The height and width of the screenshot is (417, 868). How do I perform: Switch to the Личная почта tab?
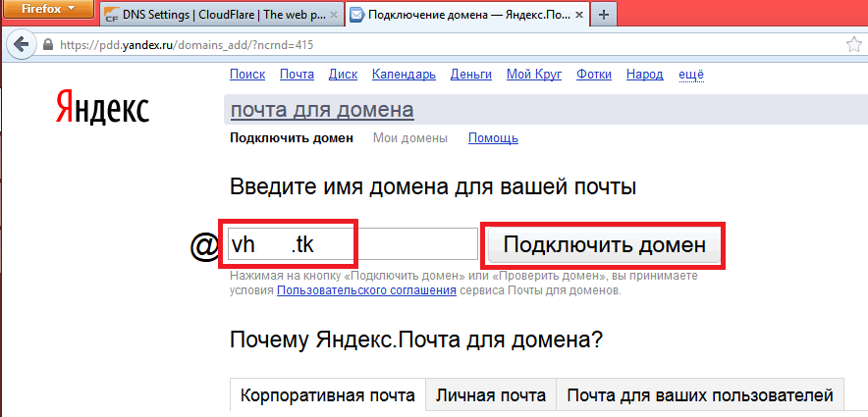tap(490, 395)
